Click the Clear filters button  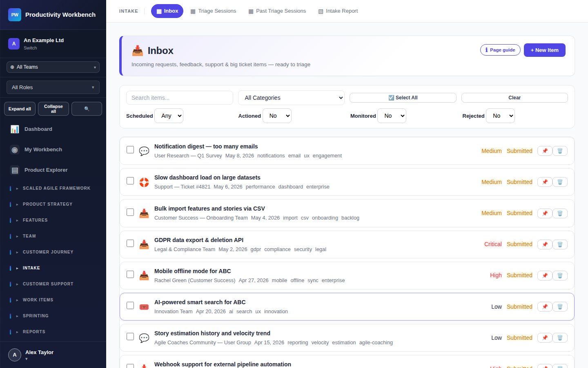coord(514,98)
